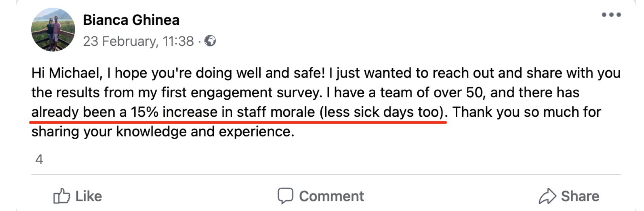Screen dimensions: 644x211
Task: View the reaction count showing 4
Action: pos(39,159)
